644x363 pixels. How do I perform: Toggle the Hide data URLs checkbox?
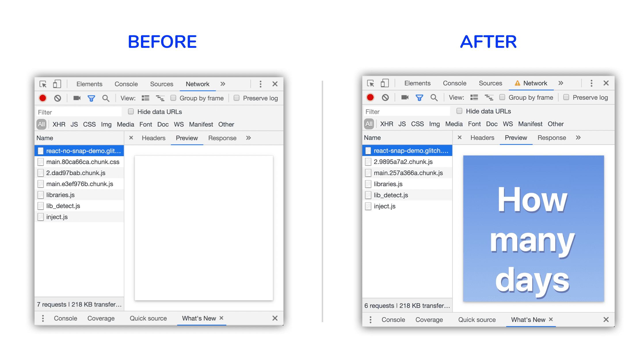tap(130, 112)
